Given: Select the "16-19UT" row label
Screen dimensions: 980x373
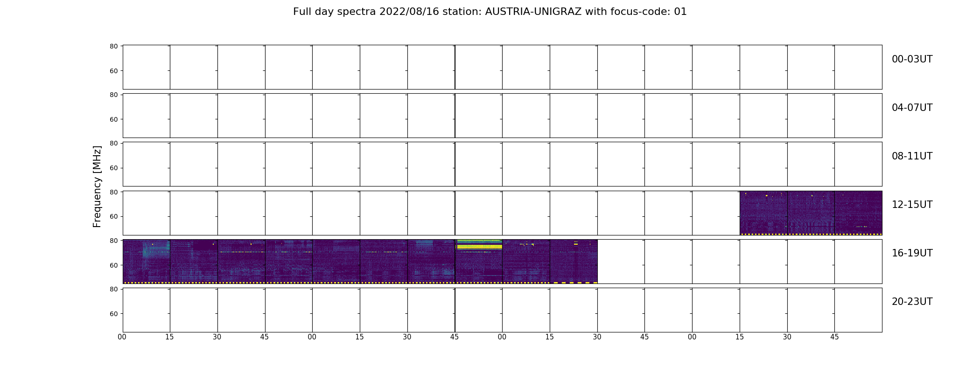Looking at the screenshot, I should [x=912, y=253].
